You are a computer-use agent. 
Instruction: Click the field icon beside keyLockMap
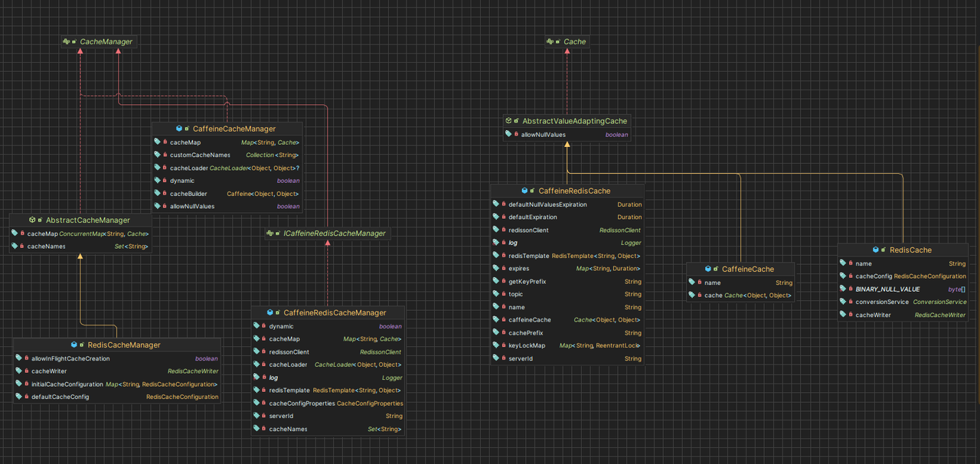[498, 345]
